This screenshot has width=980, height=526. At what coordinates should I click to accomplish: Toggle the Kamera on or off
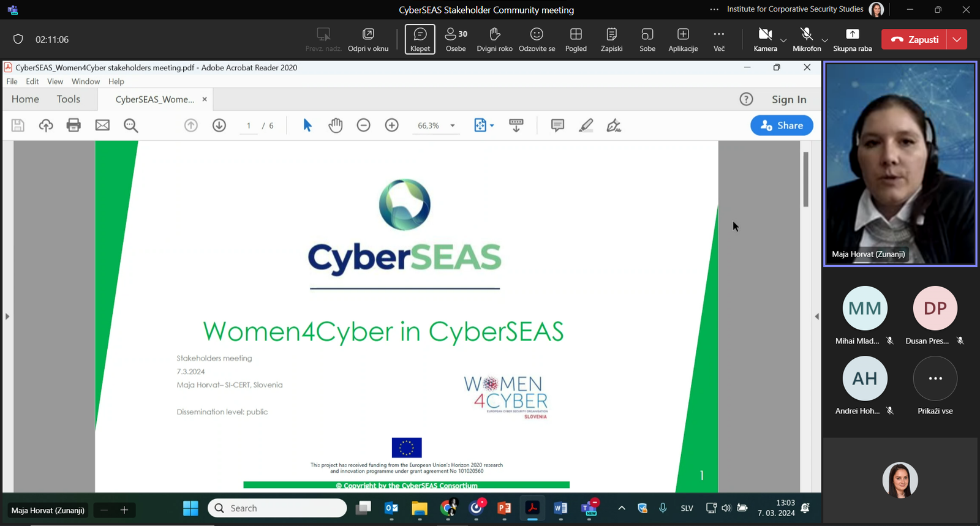pos(765,39)
